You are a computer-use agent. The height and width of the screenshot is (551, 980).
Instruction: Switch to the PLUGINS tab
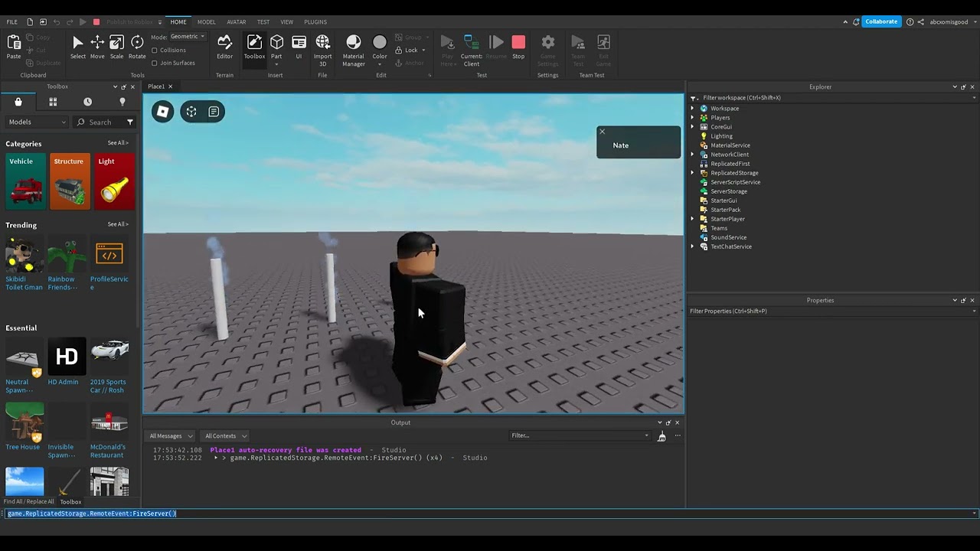tap(315, 22)
